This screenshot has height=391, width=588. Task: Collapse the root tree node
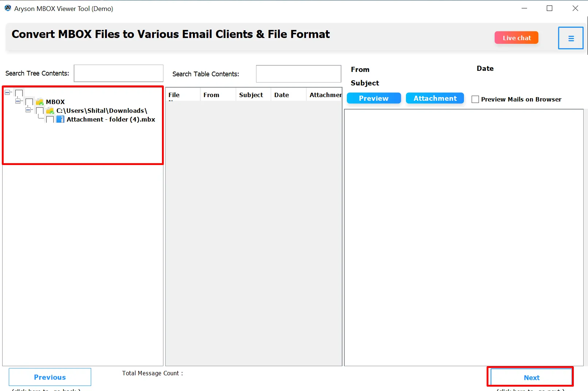click(7, 93)
